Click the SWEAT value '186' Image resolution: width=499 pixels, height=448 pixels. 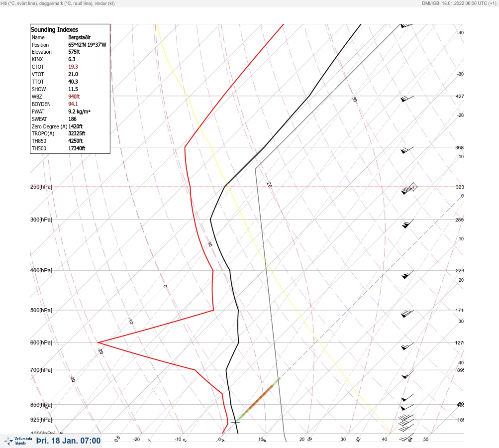[72, 119]
